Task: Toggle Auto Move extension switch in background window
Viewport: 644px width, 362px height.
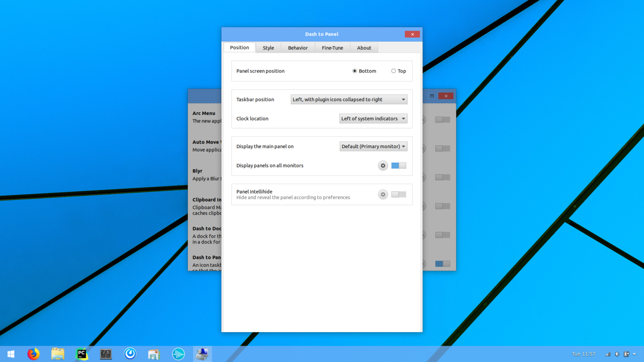Action: 443,149
